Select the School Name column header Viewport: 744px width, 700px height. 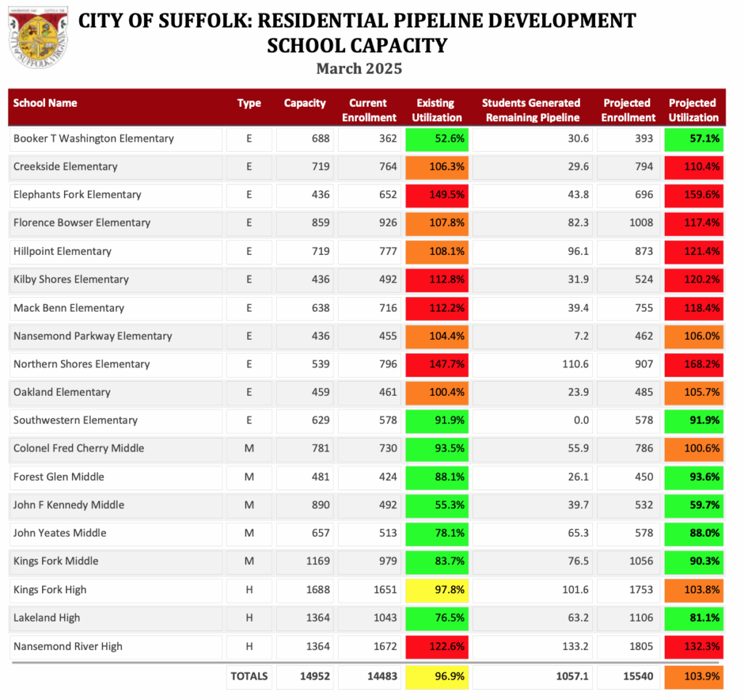tap(45, 103)
